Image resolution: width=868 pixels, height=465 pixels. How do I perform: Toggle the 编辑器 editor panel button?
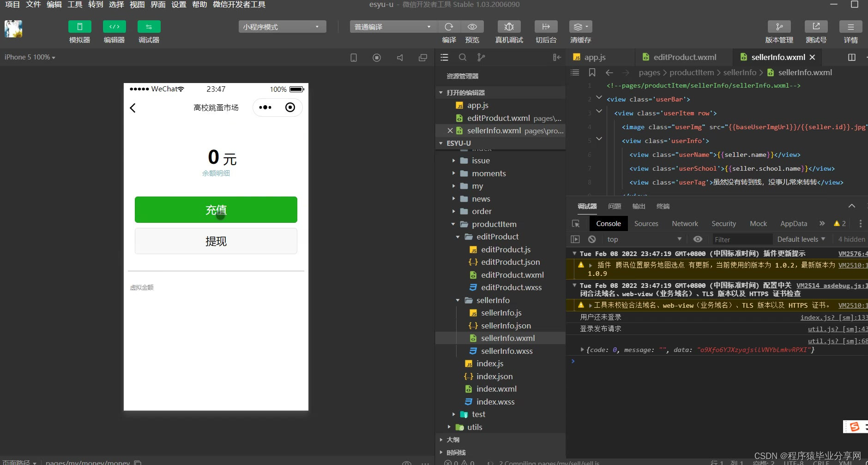click(114, 27)
